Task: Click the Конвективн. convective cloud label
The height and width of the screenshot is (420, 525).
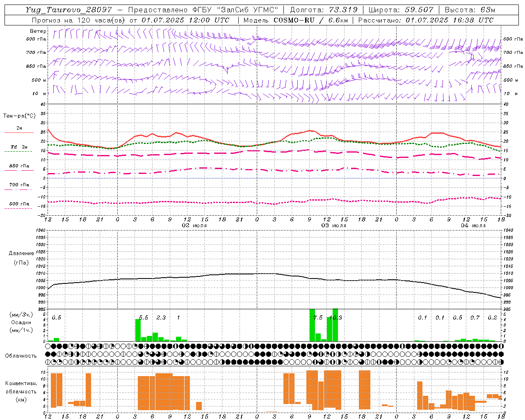Action: [21, 383]
